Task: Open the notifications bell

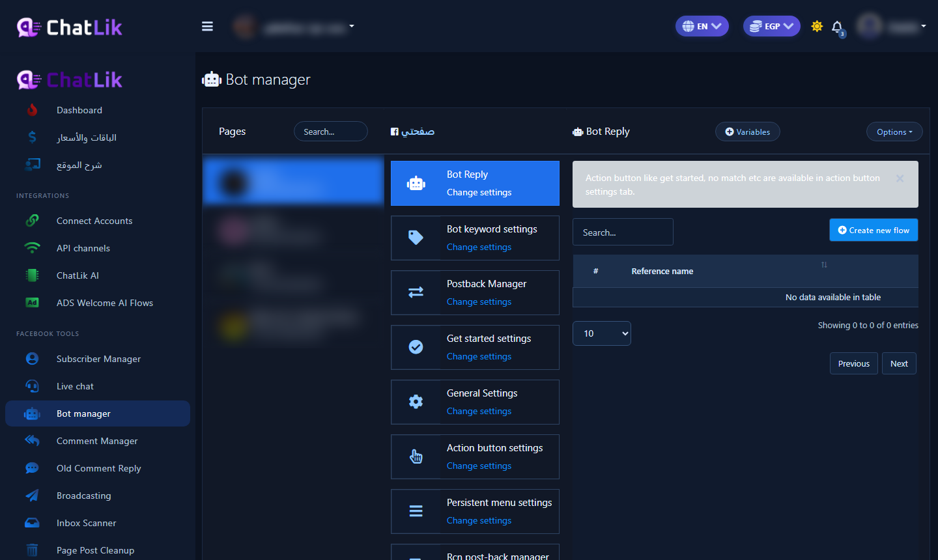Action: (838, 27)
